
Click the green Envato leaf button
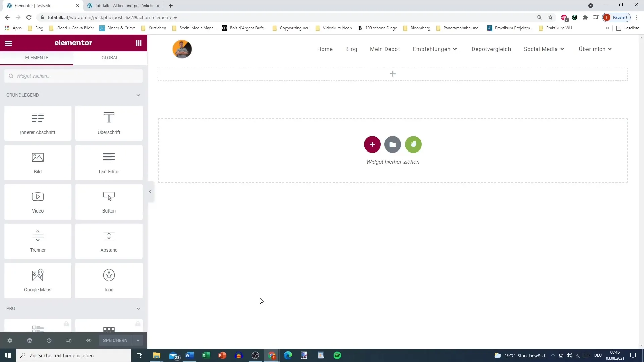[x=413, y=144]
